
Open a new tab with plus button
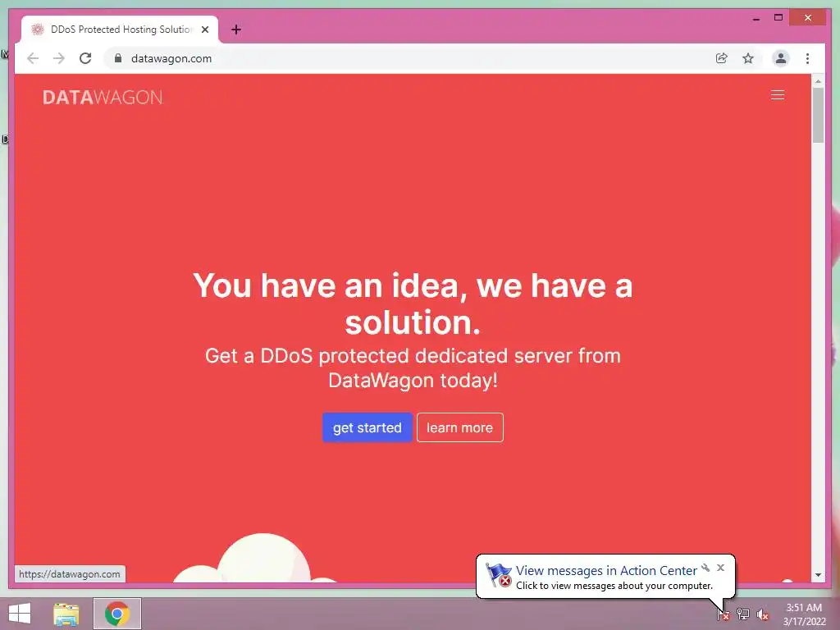236,30
